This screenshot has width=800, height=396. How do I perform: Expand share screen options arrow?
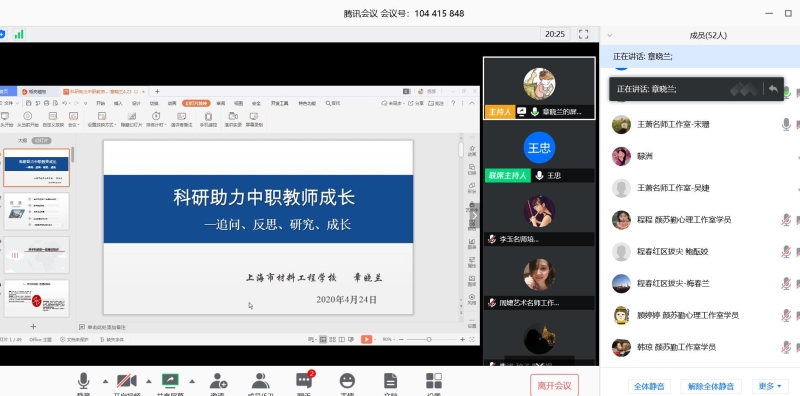192,381
